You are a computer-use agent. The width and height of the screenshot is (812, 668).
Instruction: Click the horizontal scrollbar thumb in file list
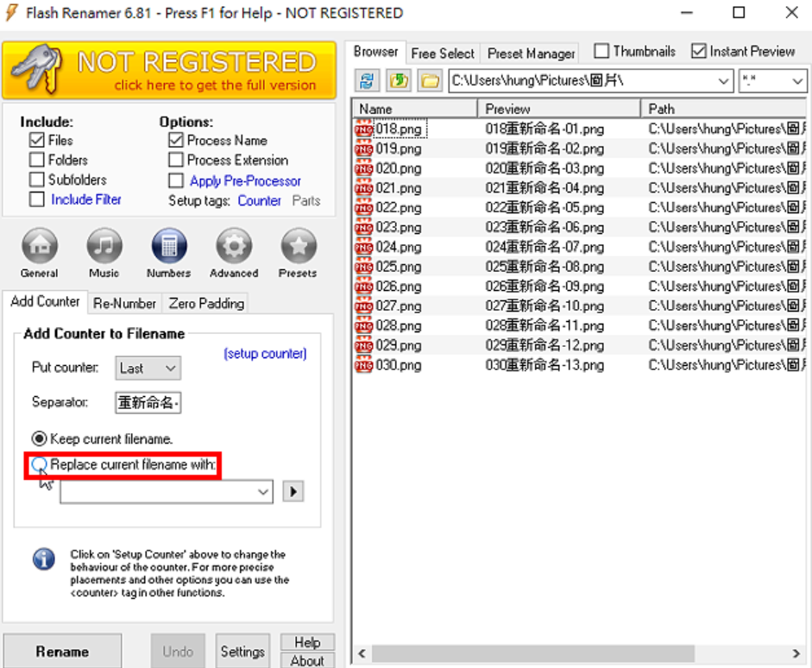[x=533, y=653]
